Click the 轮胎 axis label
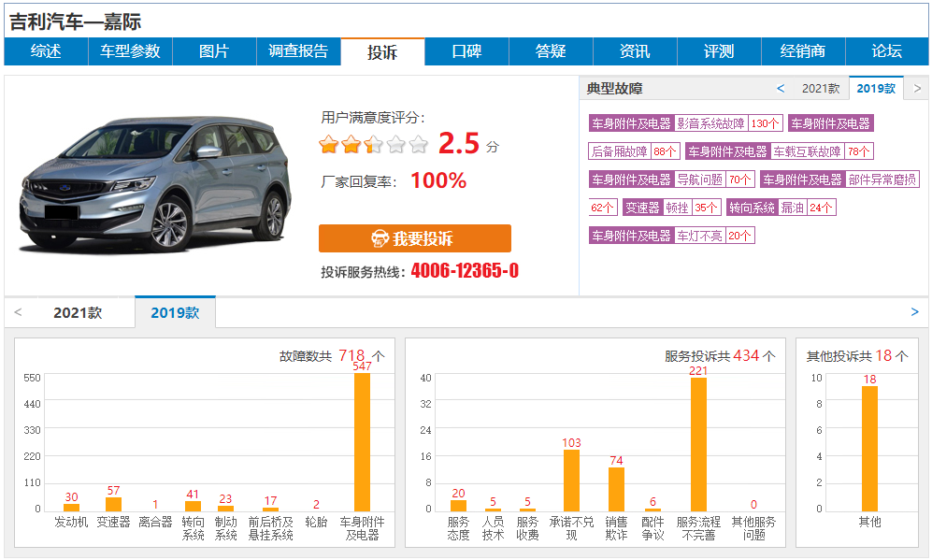The image size is (932, 560). (x=316, y=522)
